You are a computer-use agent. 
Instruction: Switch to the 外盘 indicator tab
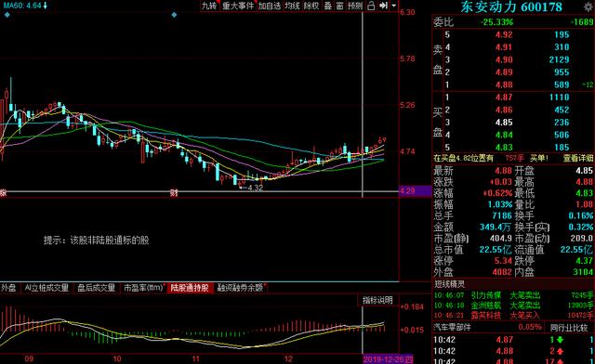[x=8, y=288]
